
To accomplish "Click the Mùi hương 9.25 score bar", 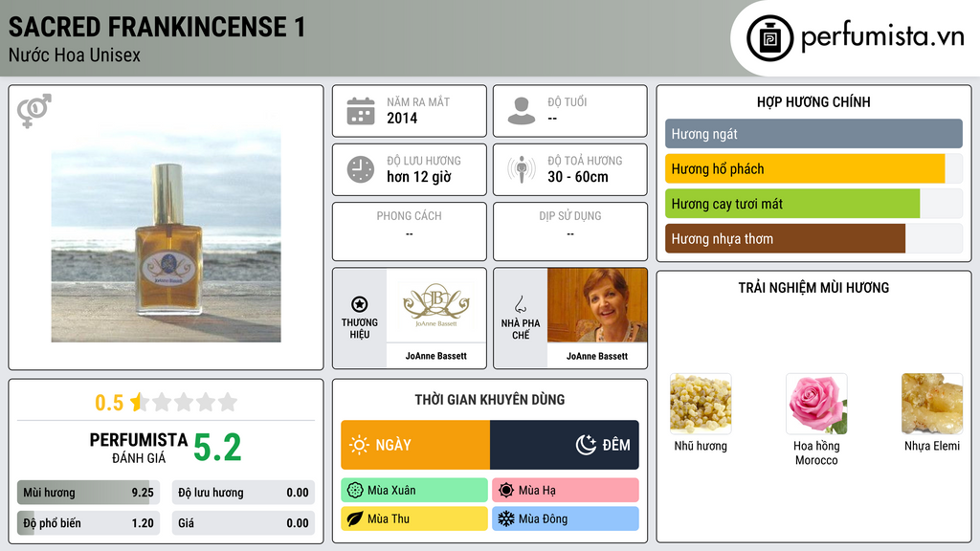I will click(88, 493).
